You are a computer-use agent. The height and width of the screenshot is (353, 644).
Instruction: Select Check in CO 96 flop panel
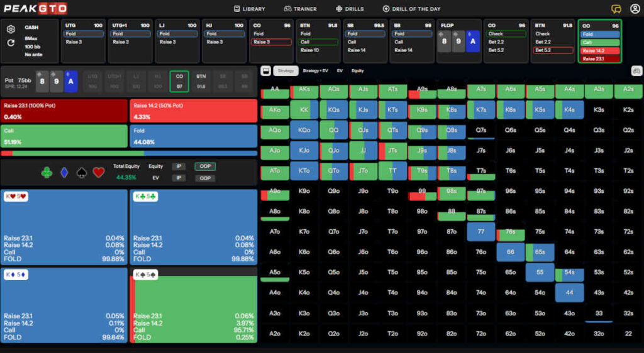(506, 34)
